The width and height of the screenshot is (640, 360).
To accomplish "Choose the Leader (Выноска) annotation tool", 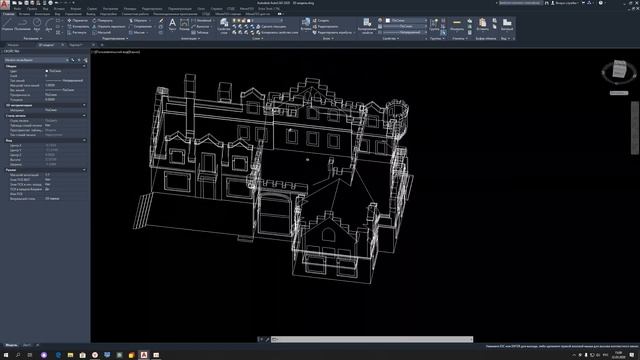I will point(200,27).
